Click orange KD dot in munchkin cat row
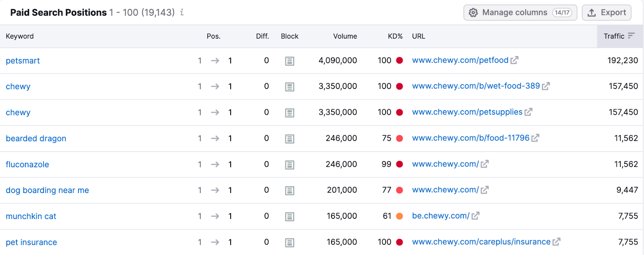The height and width of the screenshot is (255, 644). [x=400, y=216]
